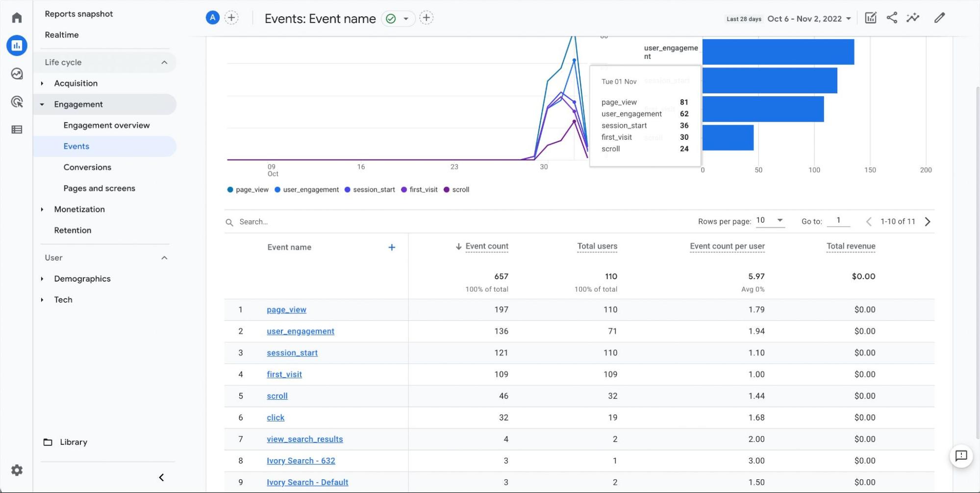Screen dimensions: 980x493
Task: Open the feedback chat bubble icon
Action: tap(961, 456)
